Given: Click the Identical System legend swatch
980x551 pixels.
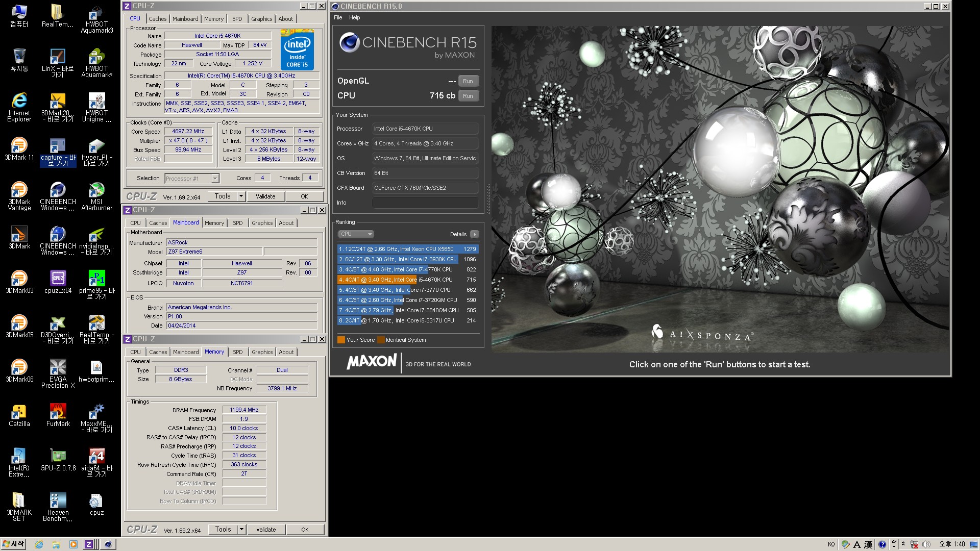Looking at the screenshot, I should (x=380, y=340).
